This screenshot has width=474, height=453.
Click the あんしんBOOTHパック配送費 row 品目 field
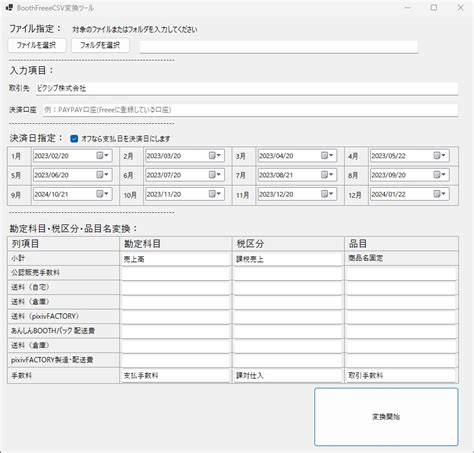(x=401, y=332)
